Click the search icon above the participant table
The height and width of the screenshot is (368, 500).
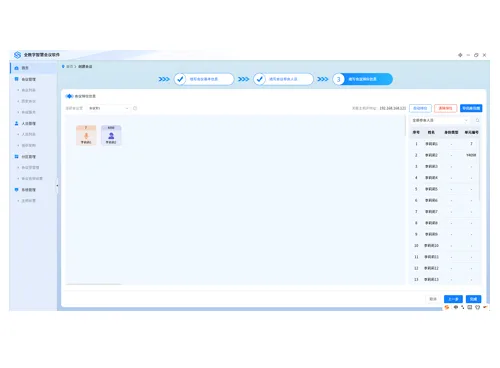click(x=477, y=120)
